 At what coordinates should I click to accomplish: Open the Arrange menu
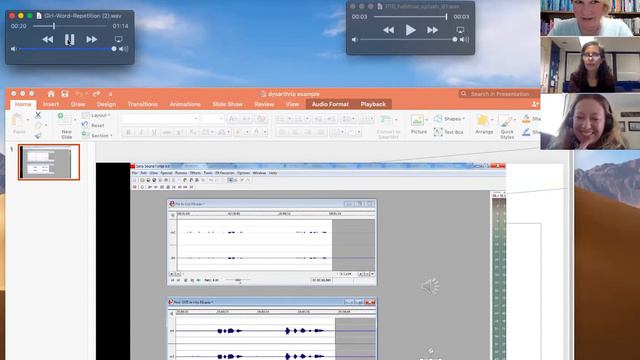484,124
